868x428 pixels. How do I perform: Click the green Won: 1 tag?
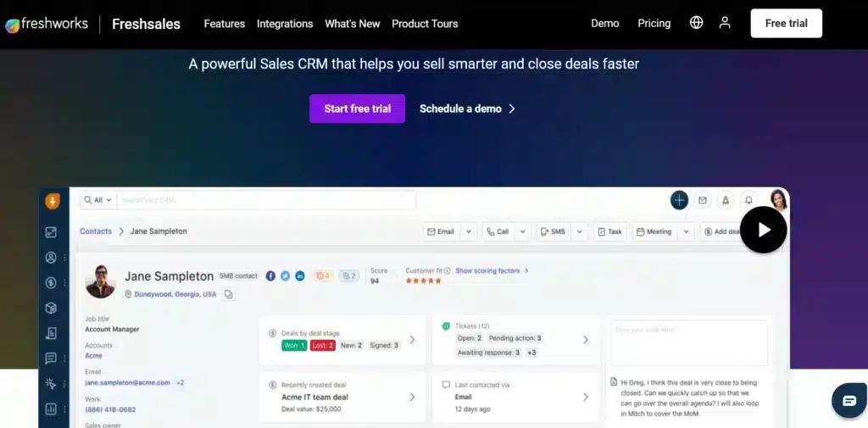294,345
